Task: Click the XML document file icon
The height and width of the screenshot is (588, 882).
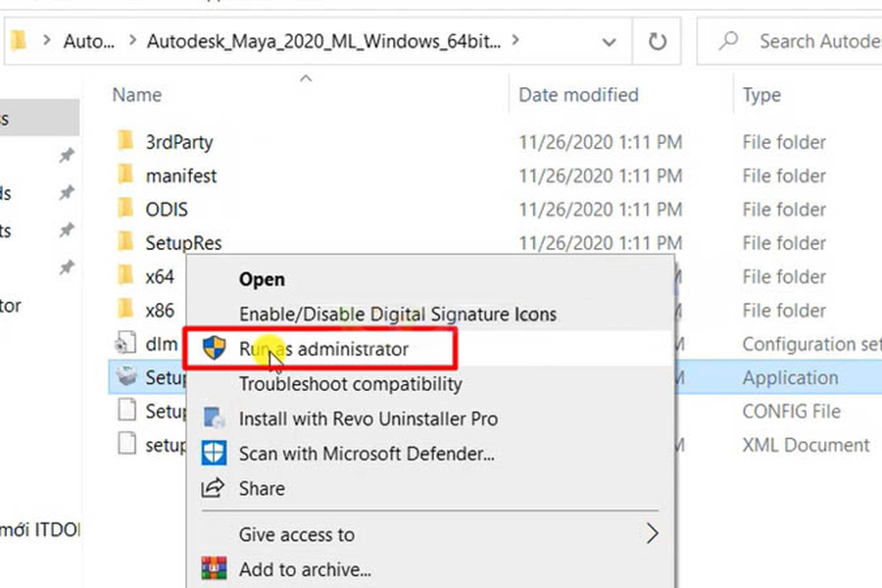Action: point(126,443)
